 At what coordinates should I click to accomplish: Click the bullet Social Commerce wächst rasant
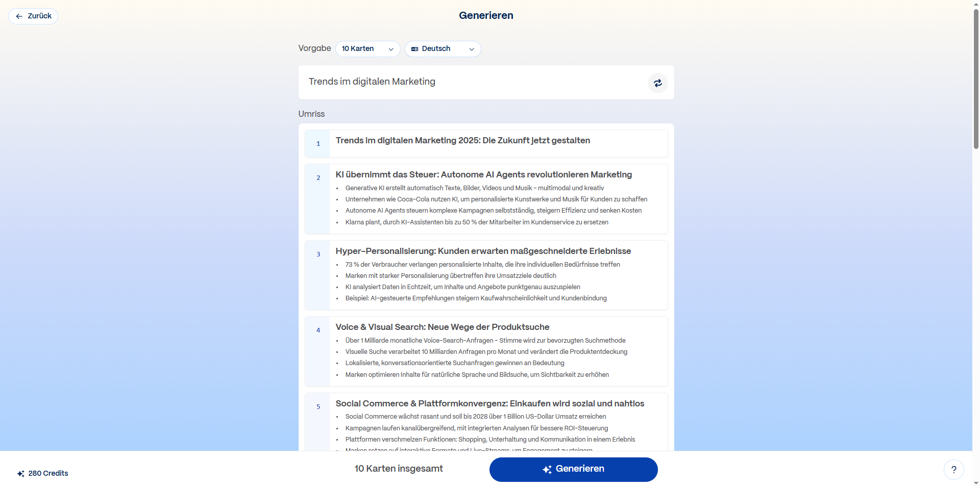[476, 417]
